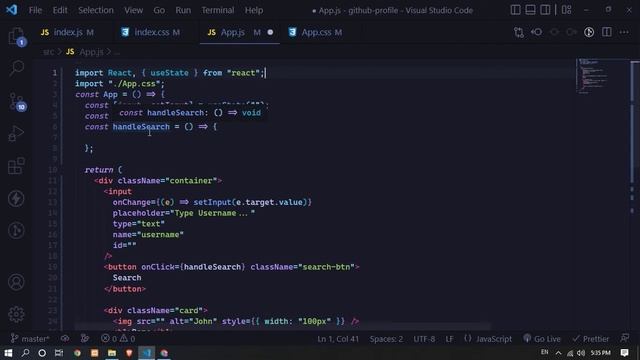Open the Terminal menu
Image resolution: width=640 pixels, height=360 pixels.
pyautogui.click(x=218, y=10)
